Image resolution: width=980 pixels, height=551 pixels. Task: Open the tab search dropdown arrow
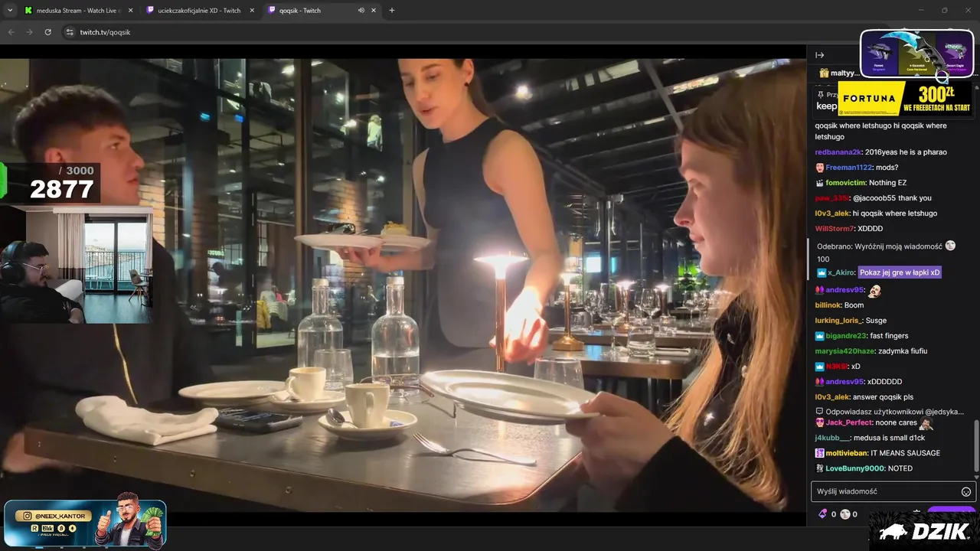coord(10,10)
